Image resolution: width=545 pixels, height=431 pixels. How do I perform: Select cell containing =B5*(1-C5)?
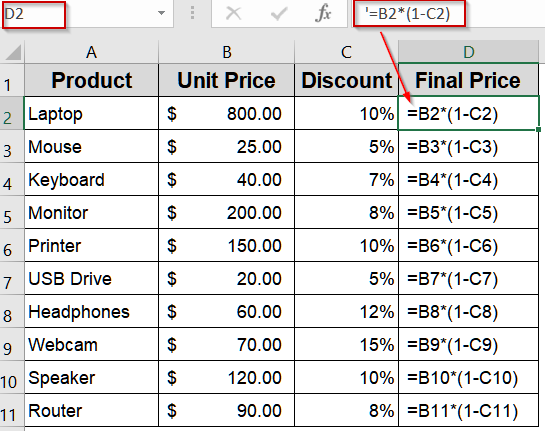(x=469, y=212)
